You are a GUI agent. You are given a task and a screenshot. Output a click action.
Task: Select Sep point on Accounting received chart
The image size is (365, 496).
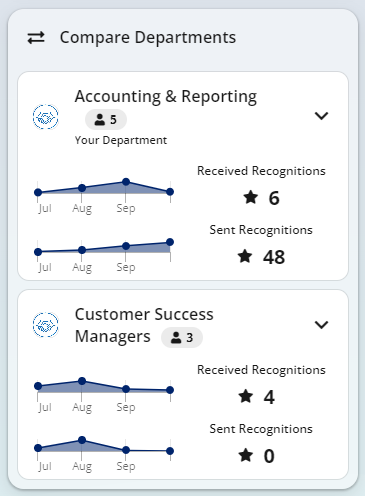pyautogui.click(x=126, y=182)
